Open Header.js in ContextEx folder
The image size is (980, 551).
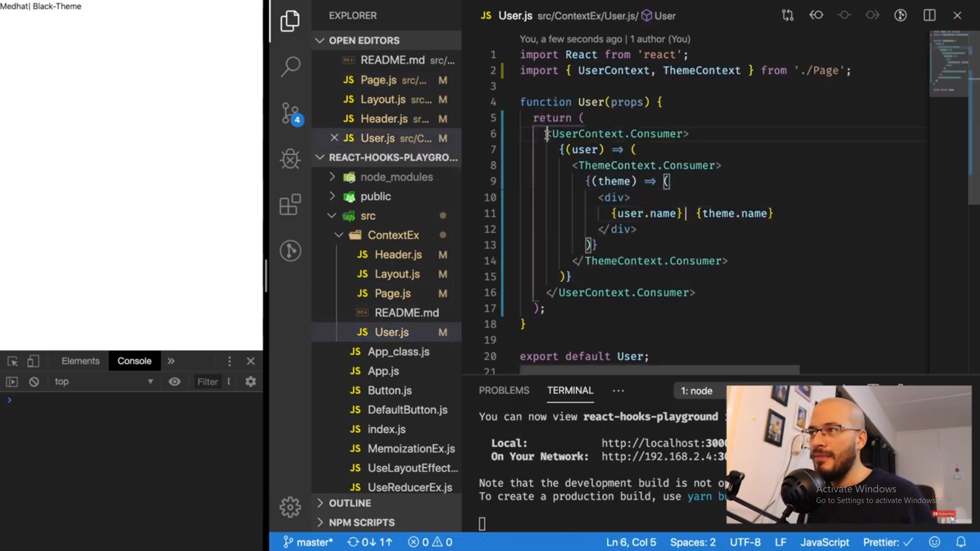click(x=386, y=255)
